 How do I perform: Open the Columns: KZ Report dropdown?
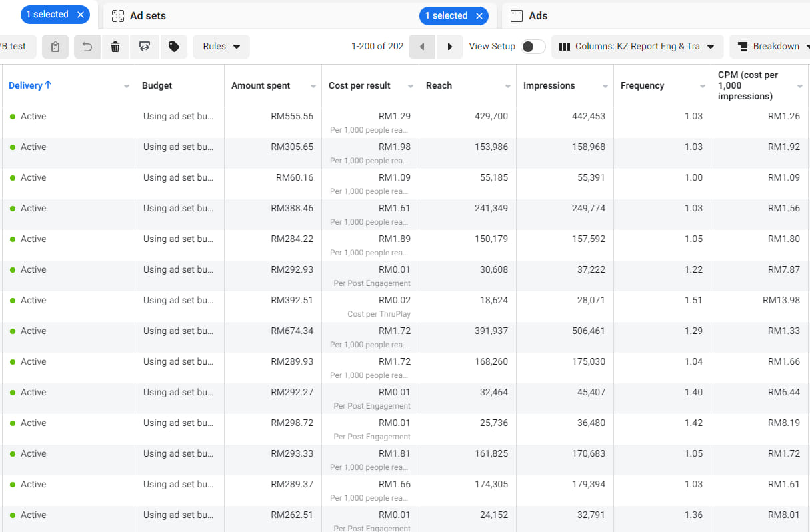(x=637, y=47)
